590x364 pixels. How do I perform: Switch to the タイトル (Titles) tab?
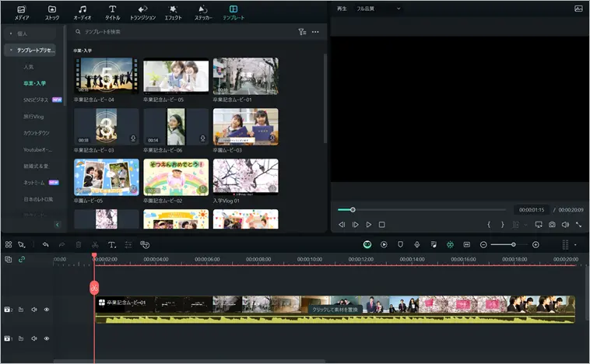tap(112, 12)
